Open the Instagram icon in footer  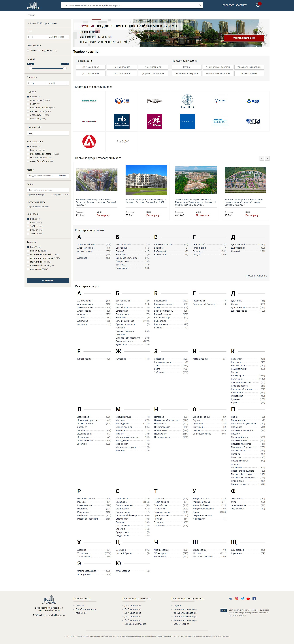(x=236, y=598)
